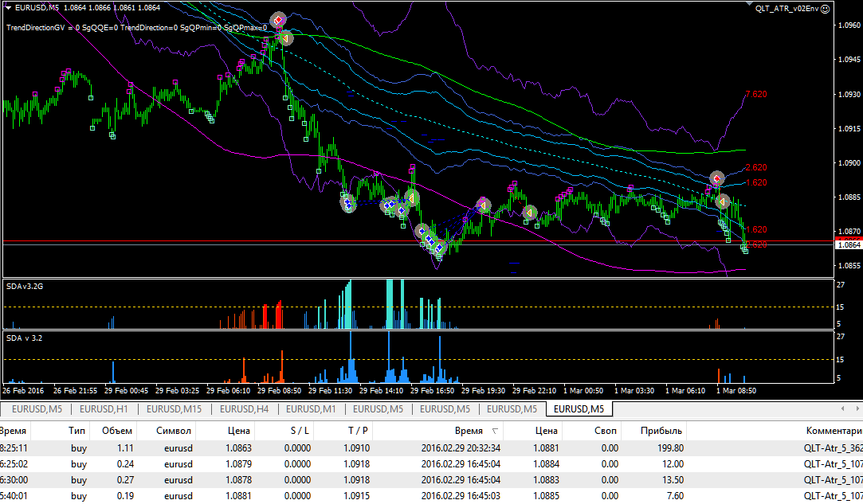Sort trades by the Прибыль column header
This screenshot has width=863, height=504.
coord(661,431)
